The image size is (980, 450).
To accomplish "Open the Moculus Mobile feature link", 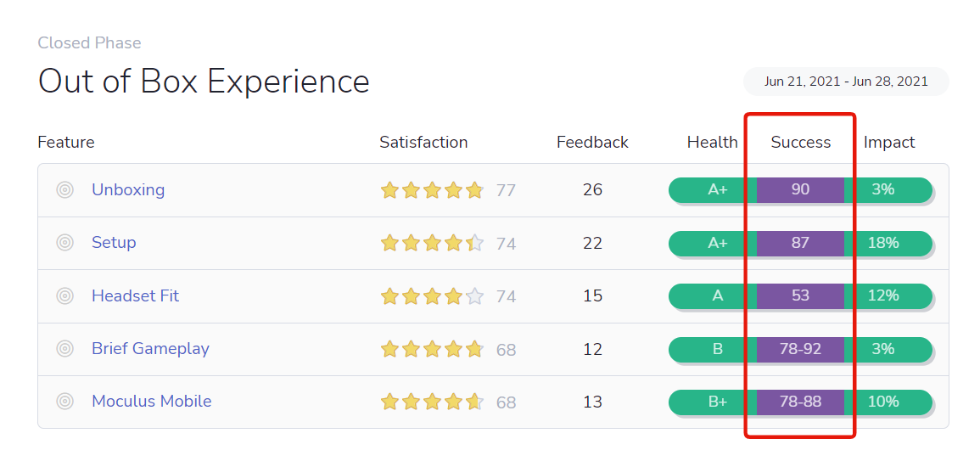I will pyautogui.click(x=151, y=402).
